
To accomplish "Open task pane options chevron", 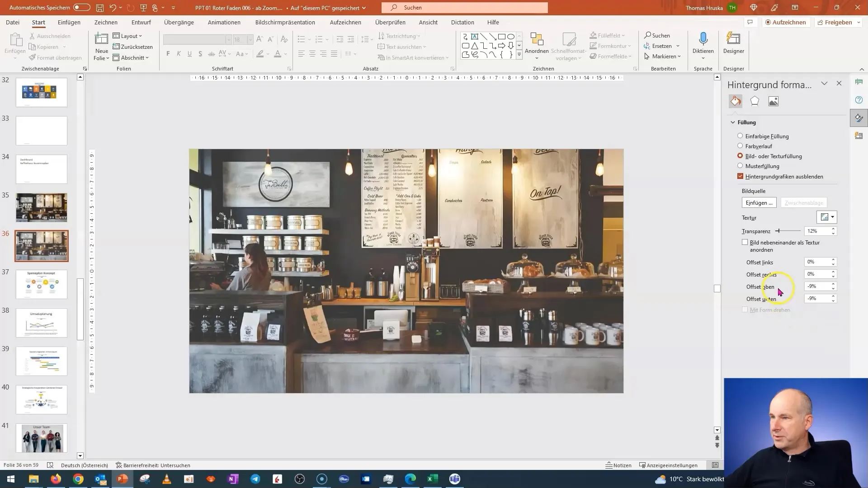I will click(x=825, y=84).
